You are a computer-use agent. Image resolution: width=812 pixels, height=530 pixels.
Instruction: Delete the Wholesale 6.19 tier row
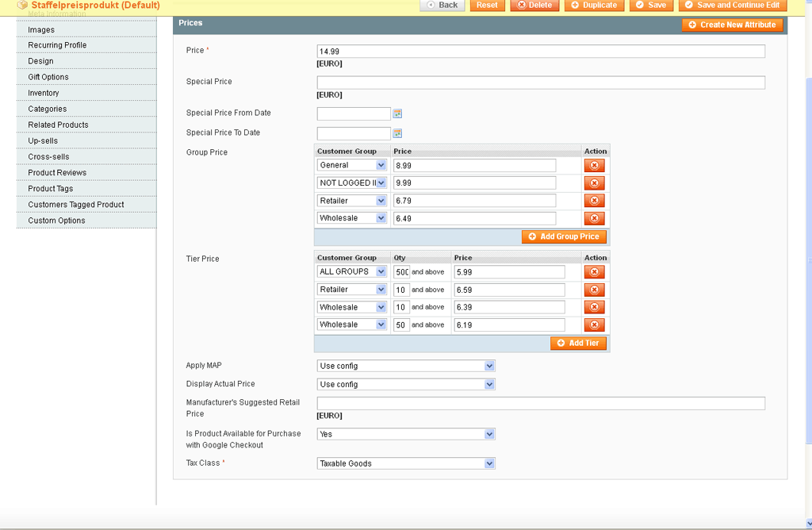[594, 325]
